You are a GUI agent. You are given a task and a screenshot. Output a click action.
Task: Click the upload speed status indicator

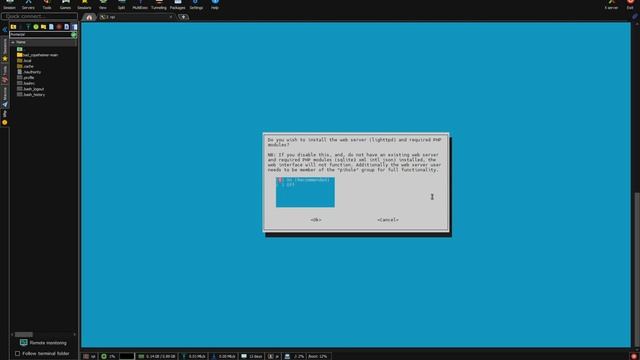coord(193,356)
